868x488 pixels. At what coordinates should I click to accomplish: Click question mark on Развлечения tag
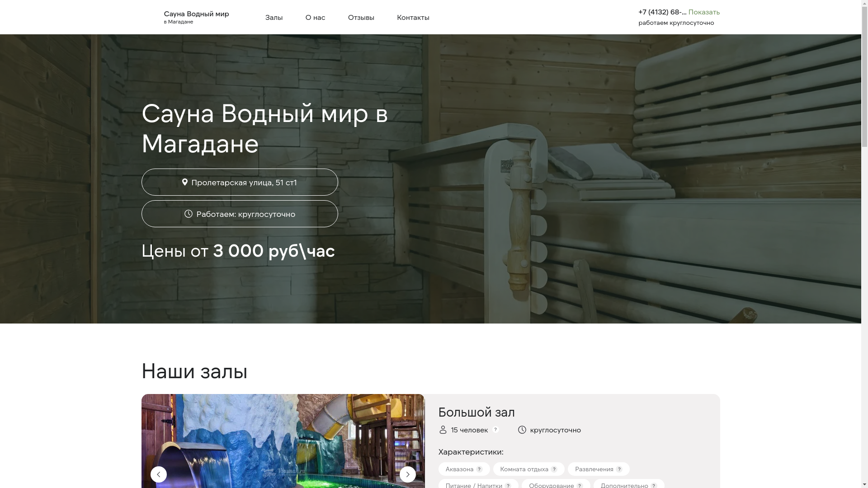619,469
